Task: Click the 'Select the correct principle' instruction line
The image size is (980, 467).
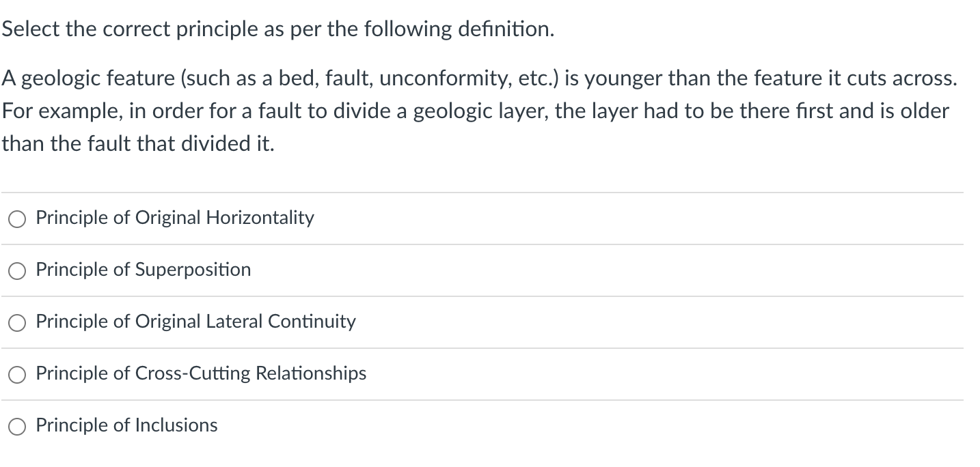Action: click(277, 29)
